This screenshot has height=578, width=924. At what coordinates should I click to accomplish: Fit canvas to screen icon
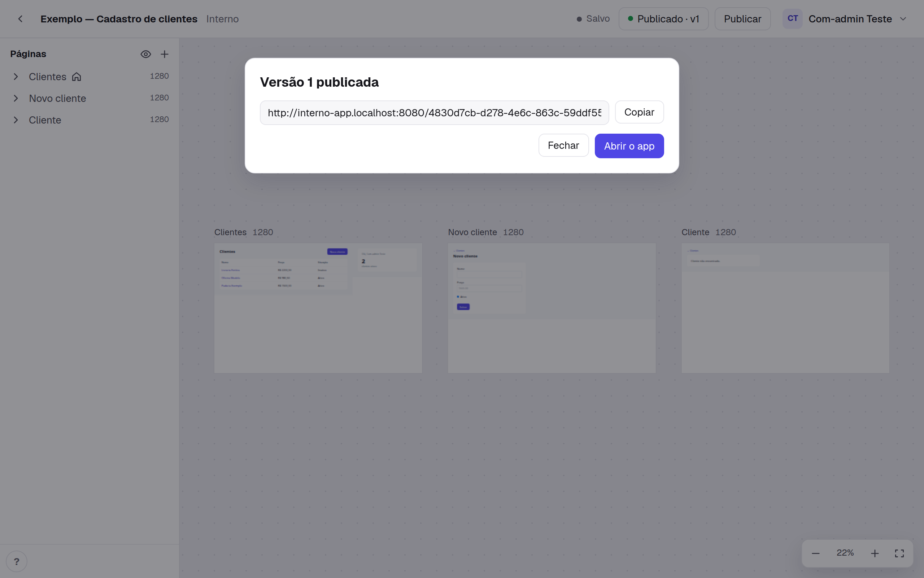899,553
